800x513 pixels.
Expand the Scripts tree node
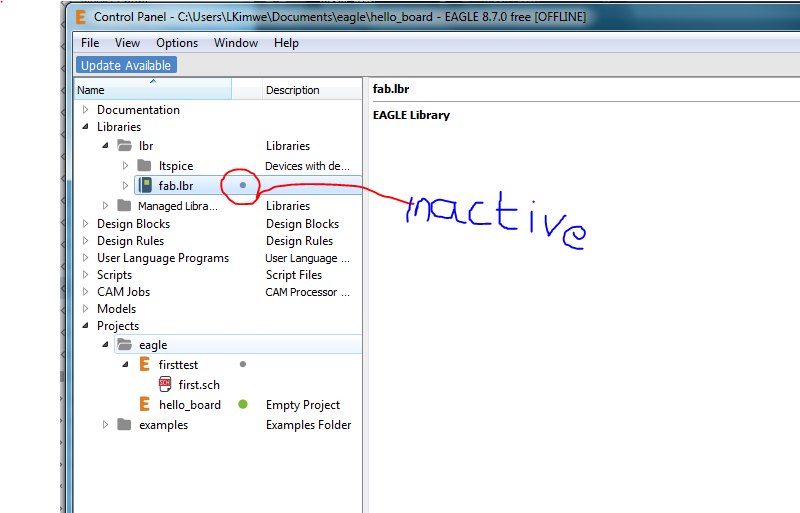click(86, 274)
